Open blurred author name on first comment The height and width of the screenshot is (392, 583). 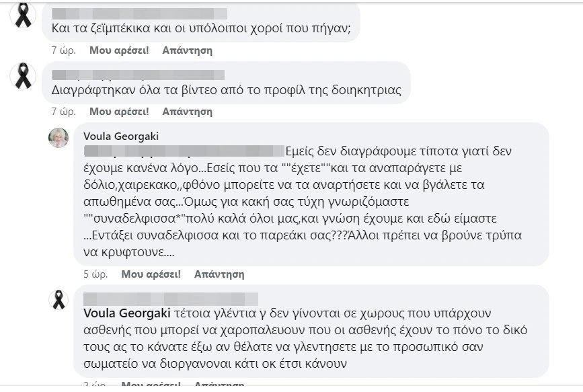point(139,13)
